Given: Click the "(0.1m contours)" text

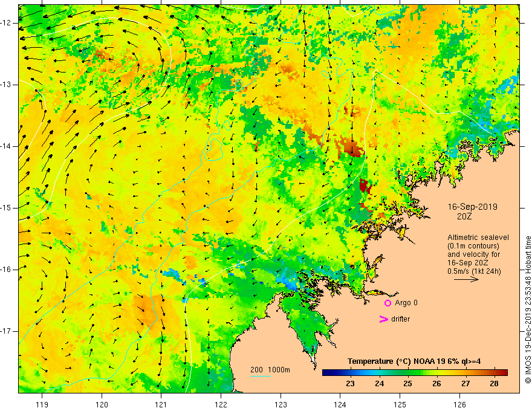Looking at the screenshot, I should (x=473, y=246).
